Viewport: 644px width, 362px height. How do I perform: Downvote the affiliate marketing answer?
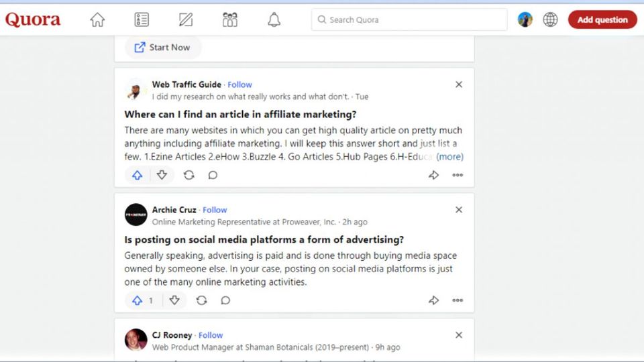162,175
